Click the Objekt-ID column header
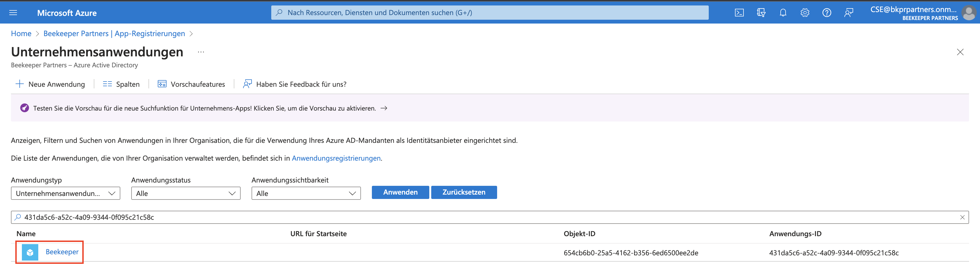Viewport: 980px width, 266px height. (579, 234)
